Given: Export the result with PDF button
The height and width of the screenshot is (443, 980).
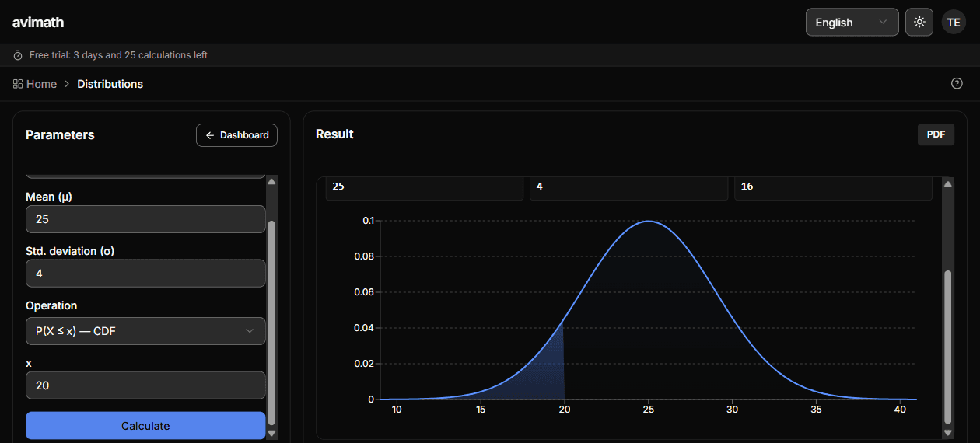Looking at the screenshot, I should tap(936, 134).
